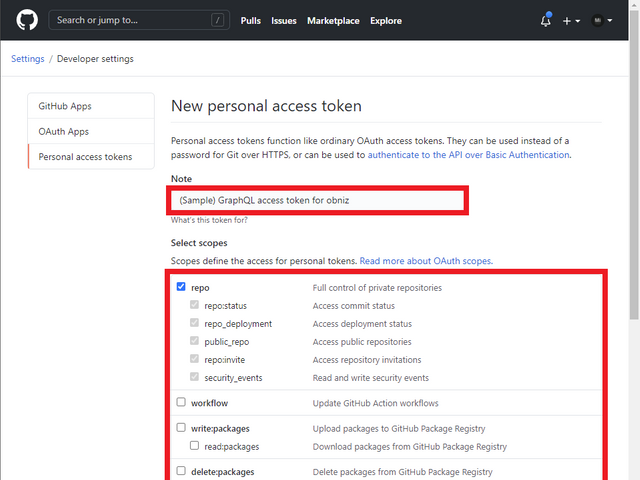The image size is (640, 480).
Task: Click 'Developer settings' breadcrumb text
Action: pyautogui.click(x=95, y=59)
